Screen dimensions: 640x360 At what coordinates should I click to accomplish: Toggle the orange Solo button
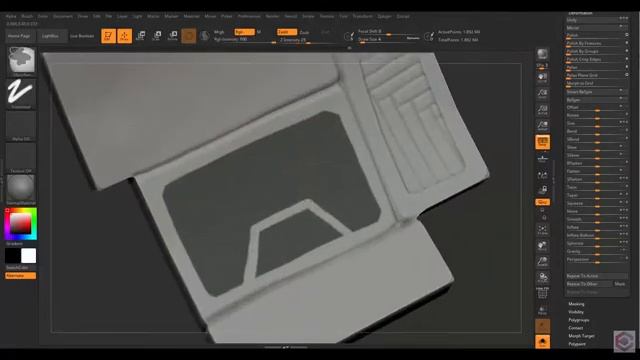pyautogui.click(x=542, y=342)
